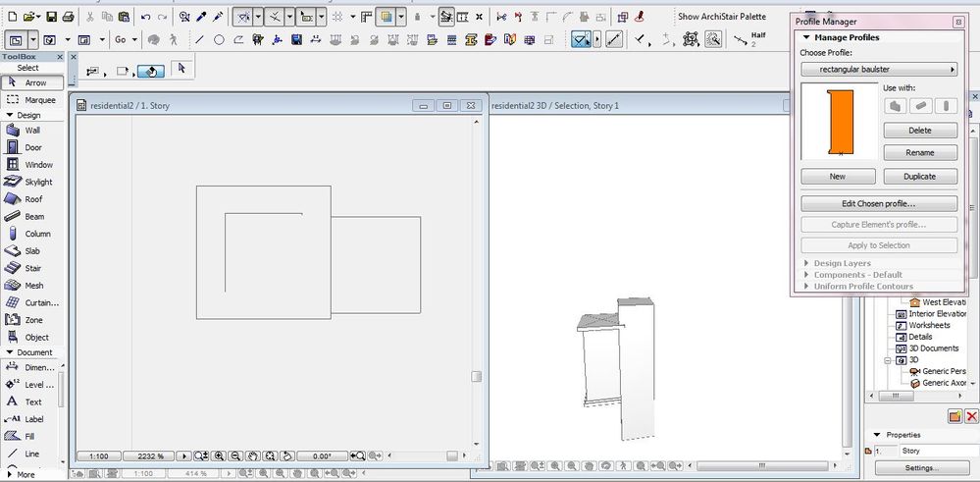The height and width of the screenshot is (482, 980).
Task: Click the Undo arrow icon
Action: pyautogui.click(x=146, y=17)
